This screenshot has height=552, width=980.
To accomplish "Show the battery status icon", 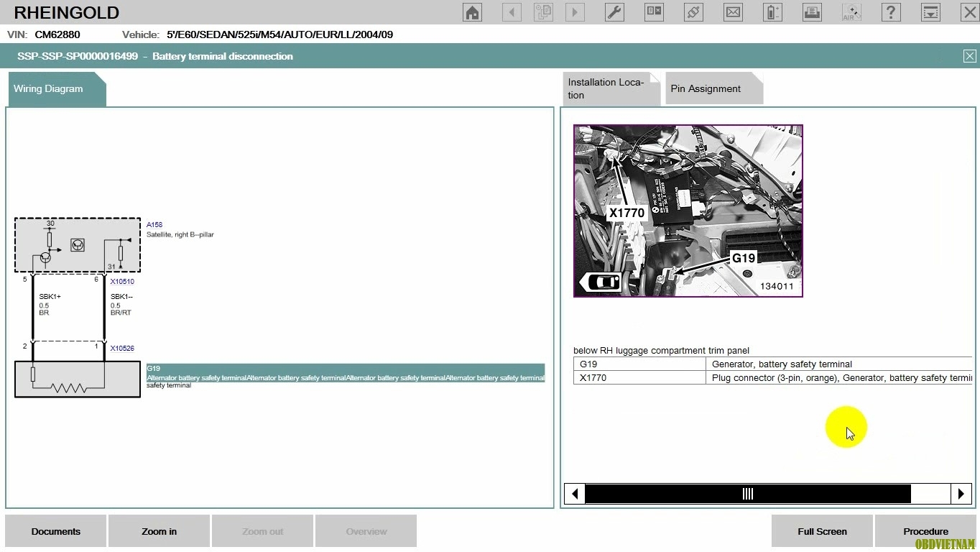I will click(x=772, y=12).
